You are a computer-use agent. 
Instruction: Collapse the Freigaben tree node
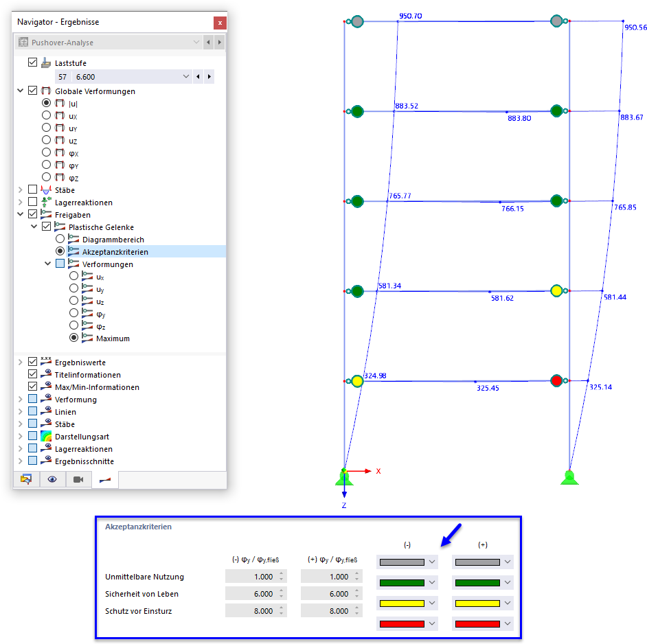click(x=20, y=214)
